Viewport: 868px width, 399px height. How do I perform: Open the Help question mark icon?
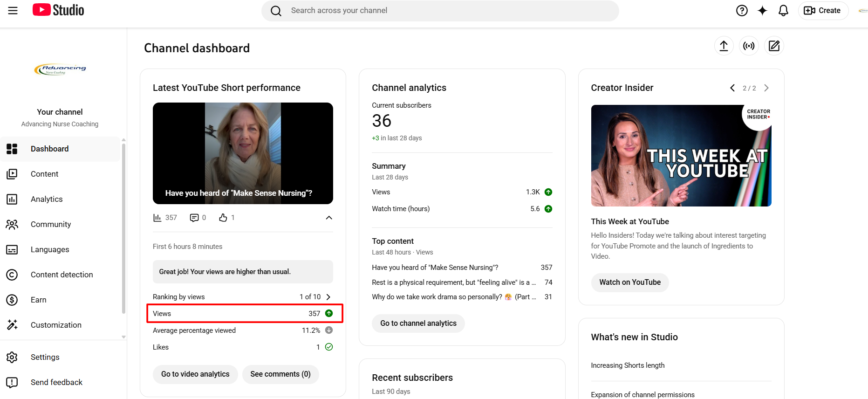click(742, 10)
